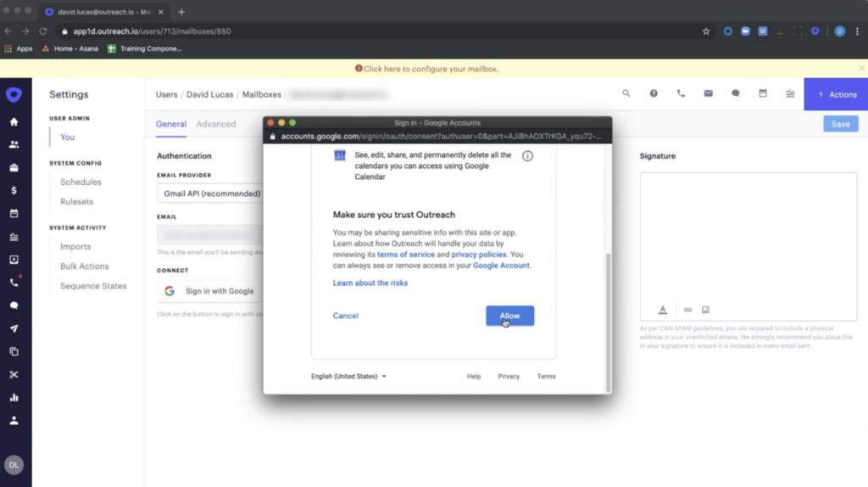Click the calendar icon in top toolbar
The height and width of the screenshot is (487, 868).
point(763,93)
